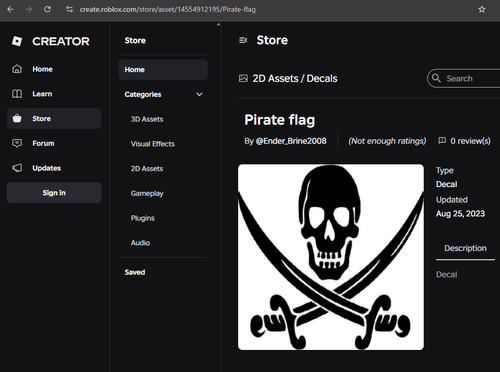Screen dimensions: 500x372
Task: Open site information icon in address bar
Action: point(69,9)
